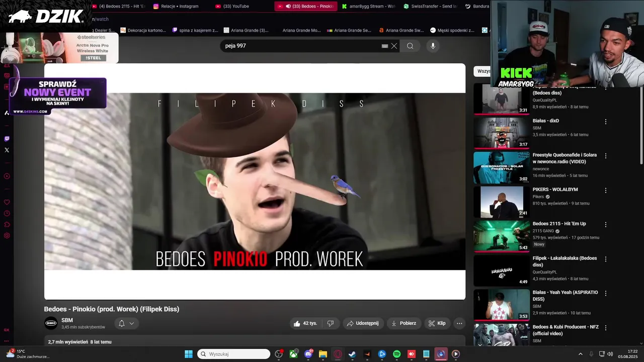Open Twitch in the Opera GX sidebar
Image resolution: width=644 pixels, height=362 pixels.
pos(7,139)
